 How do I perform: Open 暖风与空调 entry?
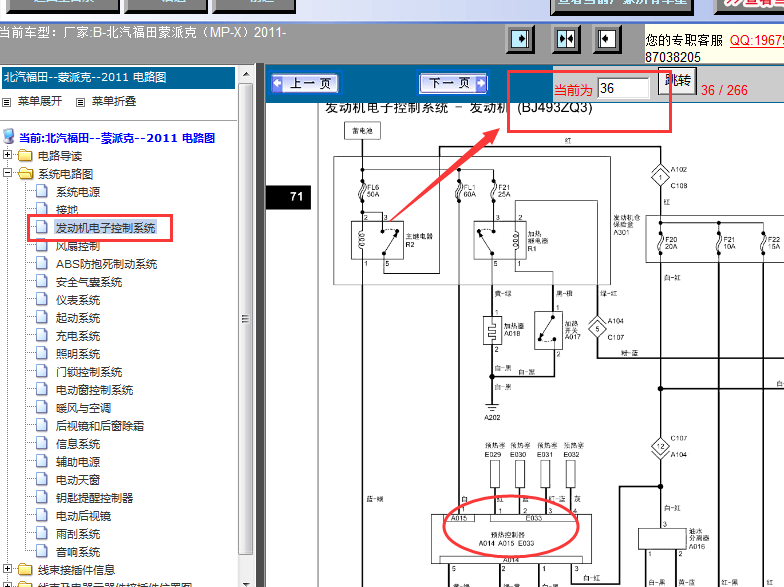click(84, 408)
